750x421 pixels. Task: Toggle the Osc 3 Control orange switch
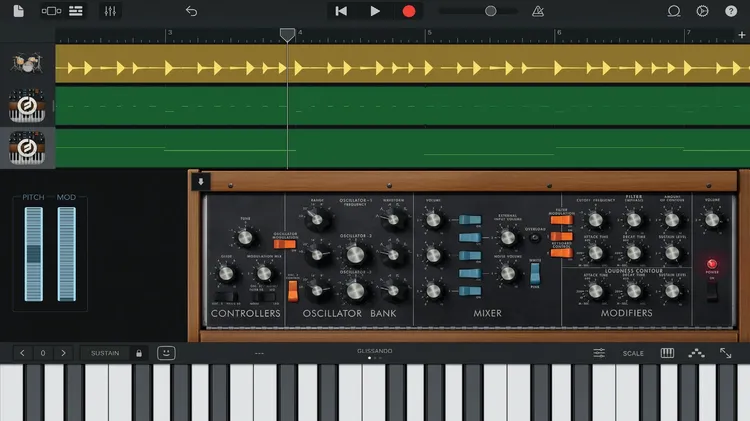pyautogui.click(x=293, y=290)
